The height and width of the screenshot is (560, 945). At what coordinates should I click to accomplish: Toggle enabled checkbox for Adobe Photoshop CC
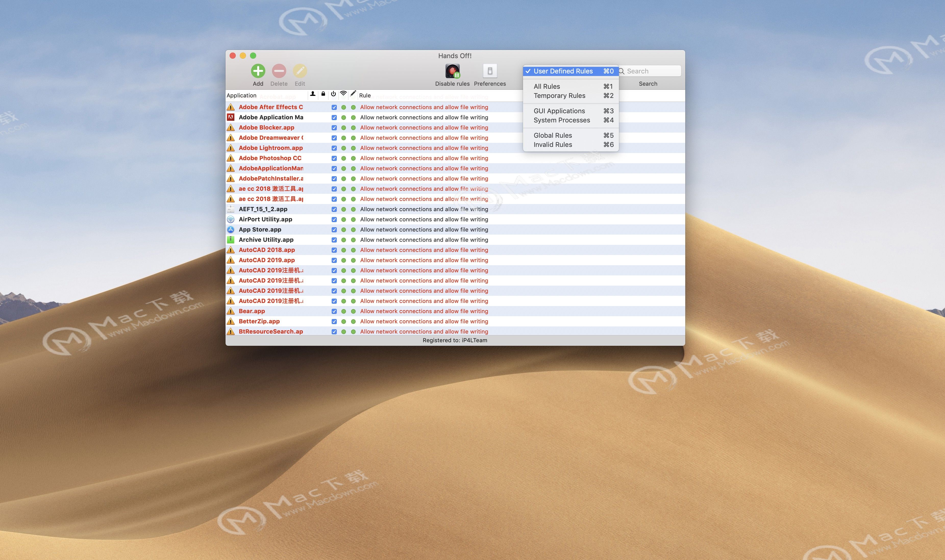[334, 158]
